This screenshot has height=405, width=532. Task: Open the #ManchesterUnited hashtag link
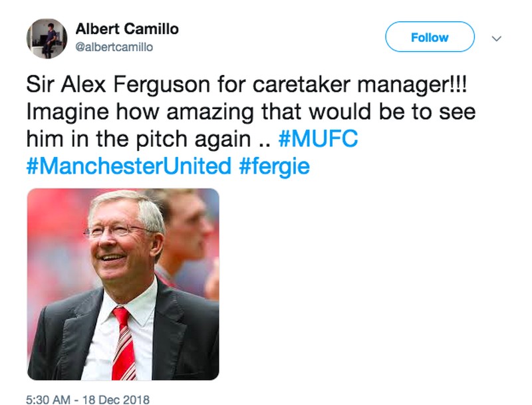click(128, 166)
